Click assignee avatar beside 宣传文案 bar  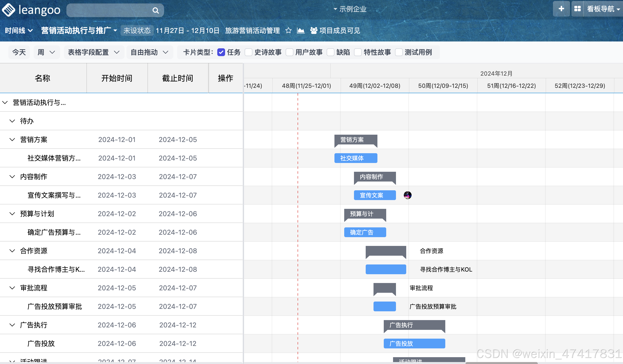407,195
